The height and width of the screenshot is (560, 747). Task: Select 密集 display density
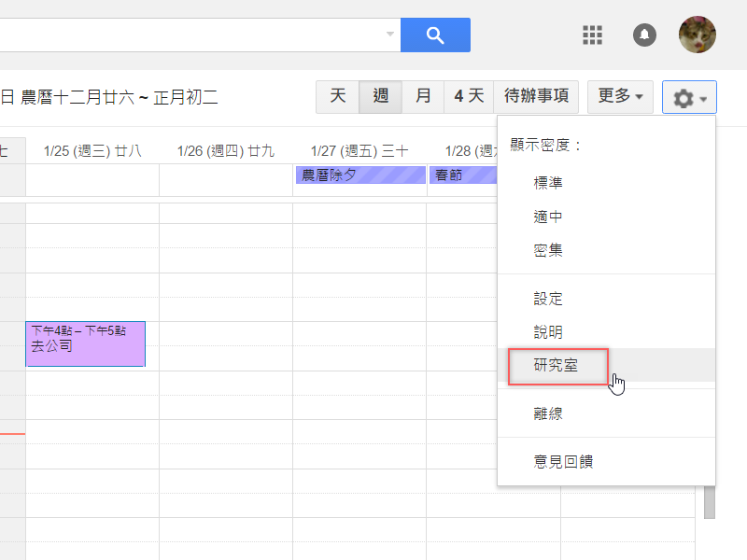548,250
